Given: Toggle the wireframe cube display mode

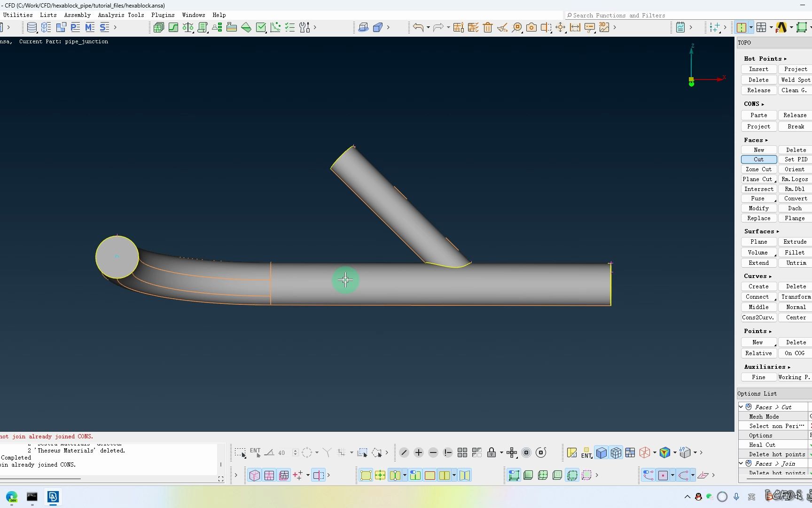Looking at the screenshot, I should (x=616, y=452).
